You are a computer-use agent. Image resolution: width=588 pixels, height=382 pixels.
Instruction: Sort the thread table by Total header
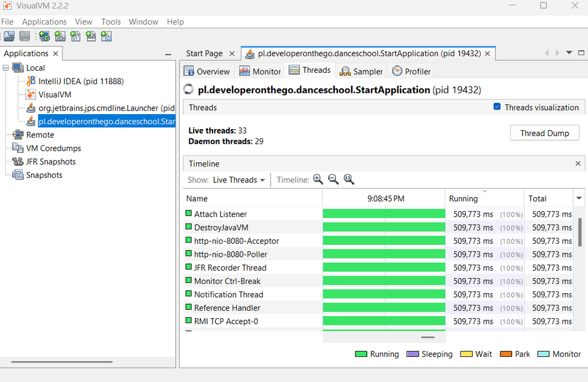(548, 198)
